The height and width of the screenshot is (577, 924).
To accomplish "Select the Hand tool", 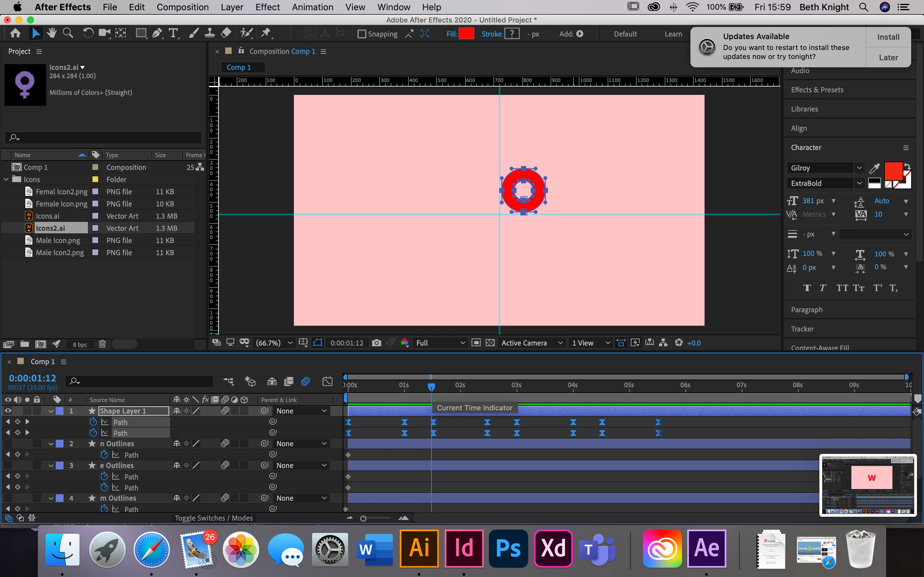I will [x=52, y=34].
